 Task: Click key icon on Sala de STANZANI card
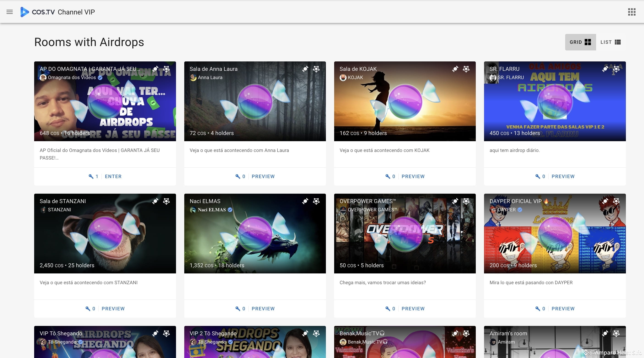point(88,308)
